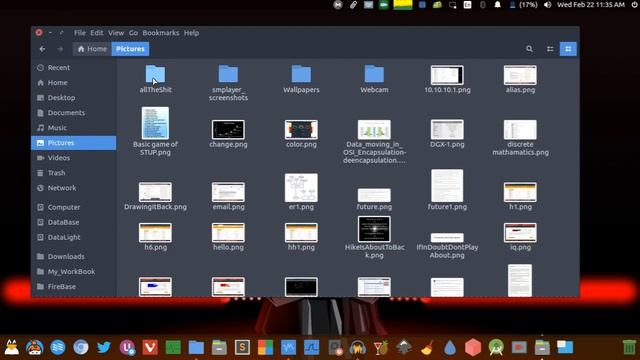This screenshot has height=360, width=640.
Task: Open the View menu
Action: [116, 33]
